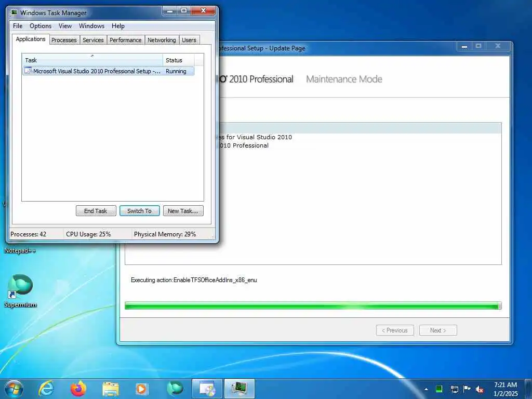Screen dimensions: 532x399
Task: Sort by the Status column header
Action: pyautogui.click(x=179, y=60)
